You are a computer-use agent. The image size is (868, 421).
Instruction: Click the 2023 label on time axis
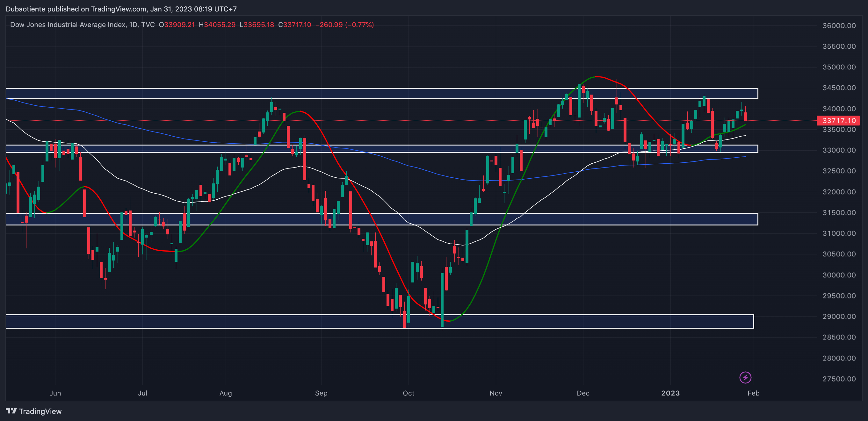coord(670,393)
